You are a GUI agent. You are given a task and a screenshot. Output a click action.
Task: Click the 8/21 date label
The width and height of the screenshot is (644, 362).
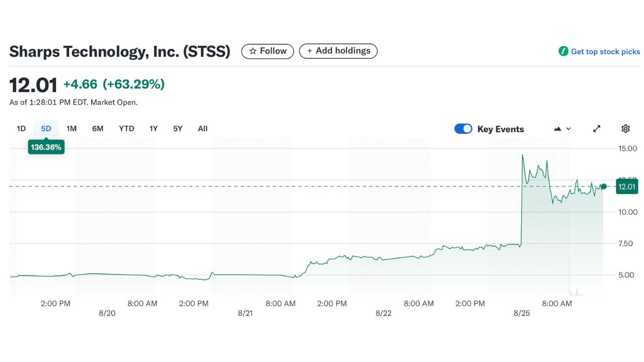click(x=245, y=313)
